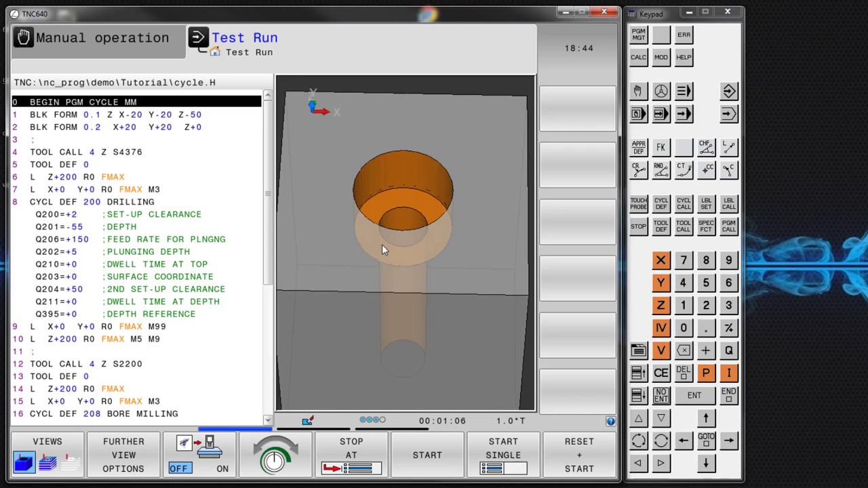The width and height of the screenshot is (868, 488).
Task: Select the 'TOOL CALL 4 Z S4376' line
Action: (x=136, y=152)
